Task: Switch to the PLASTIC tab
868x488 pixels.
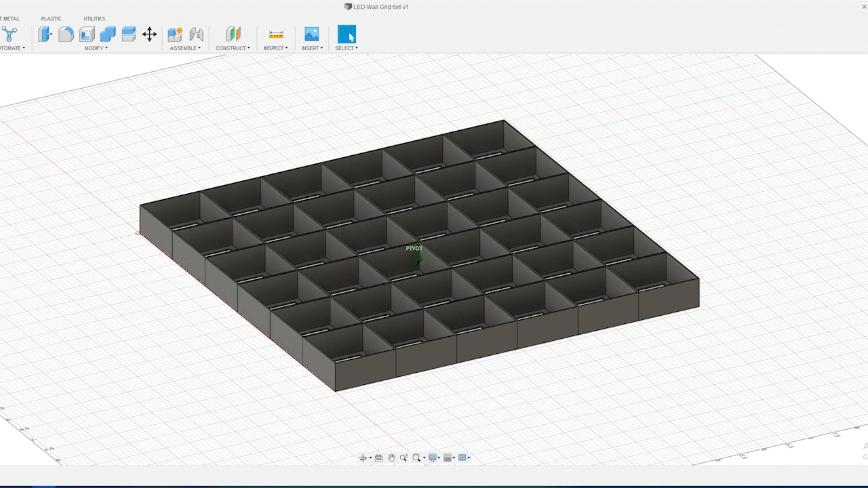Action: (52, 18)
